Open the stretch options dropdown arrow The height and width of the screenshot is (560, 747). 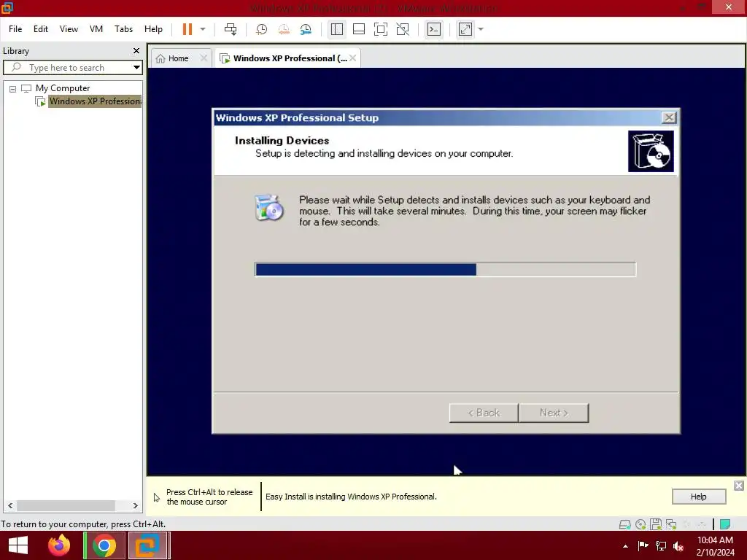point(481,29)
